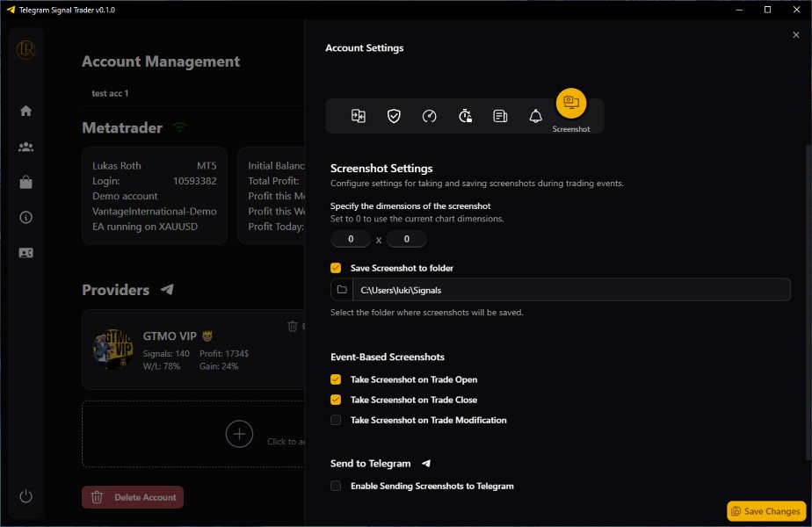Click the Login 10593382 value

(195, 181)
